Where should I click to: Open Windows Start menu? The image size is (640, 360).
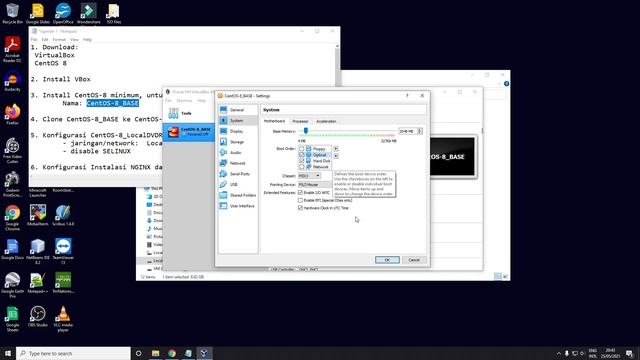pyautogui.click(x=8, y=353)
